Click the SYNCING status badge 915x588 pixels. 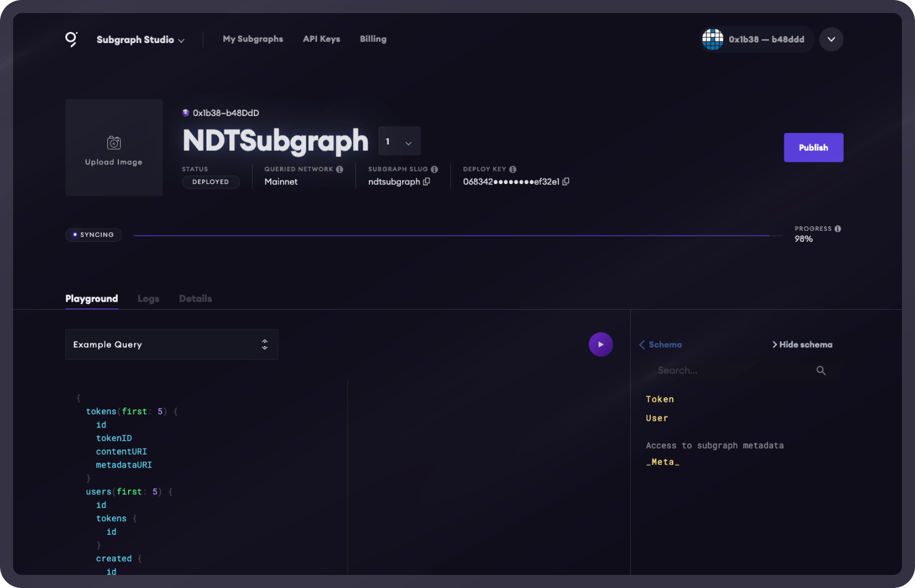pyautogui.click(x=93, y=235)
